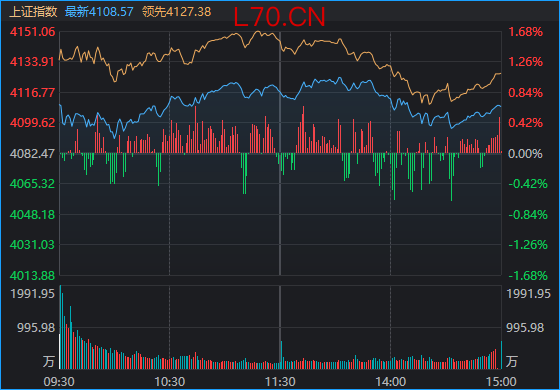Click the -1.68% percentage axis label
Screen dimensions: 560x390
tap(528, 276)
